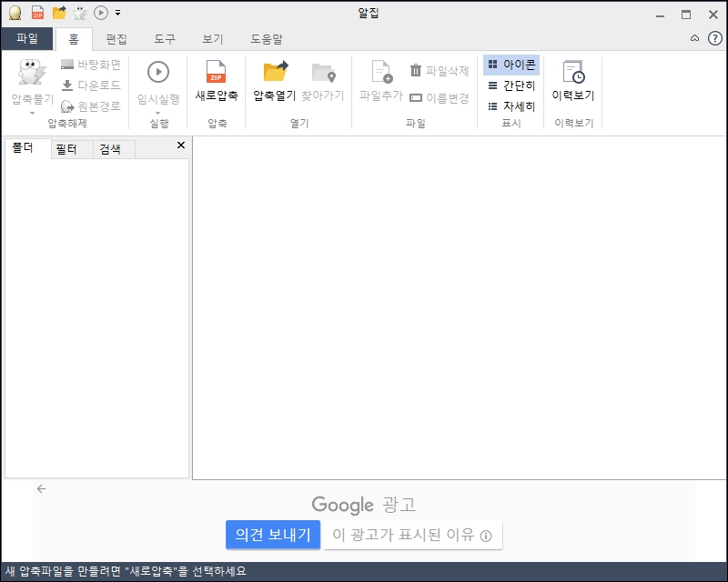Expand the 압축풀기 dropdown arrow
This screenshot has height=582, width=728.
tap(32, 113)
